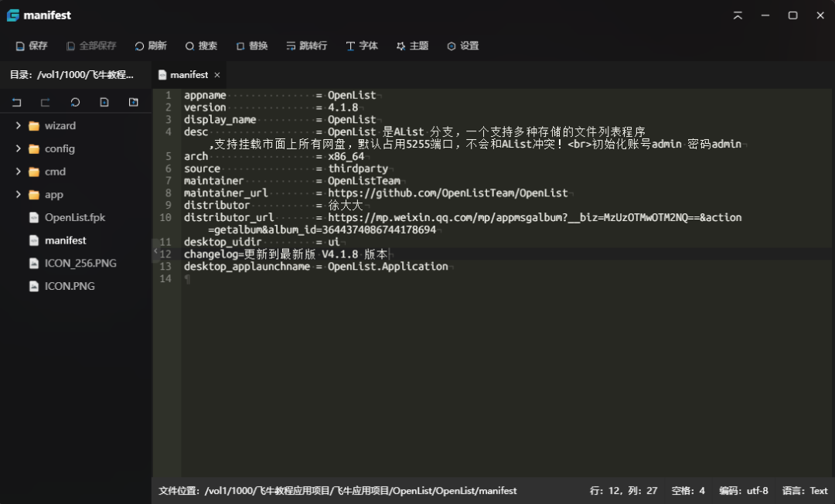Open the Theme (主题) options

(413, 46)
